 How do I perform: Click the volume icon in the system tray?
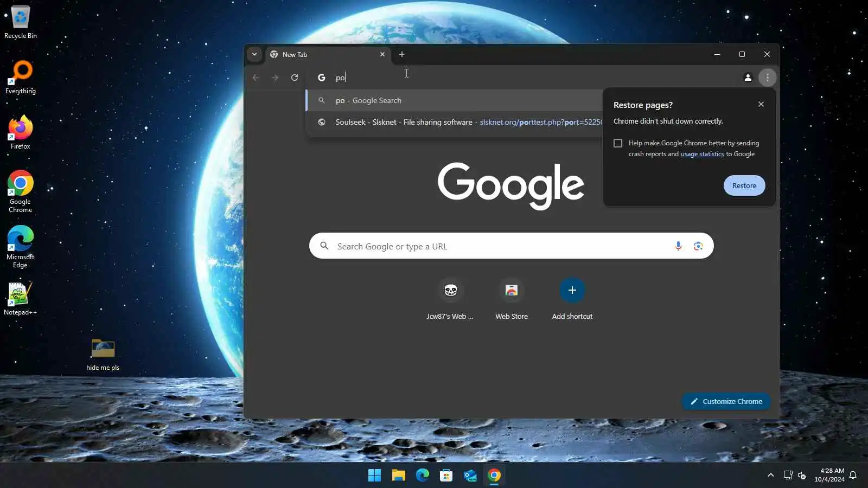click(x=802, y=476)
